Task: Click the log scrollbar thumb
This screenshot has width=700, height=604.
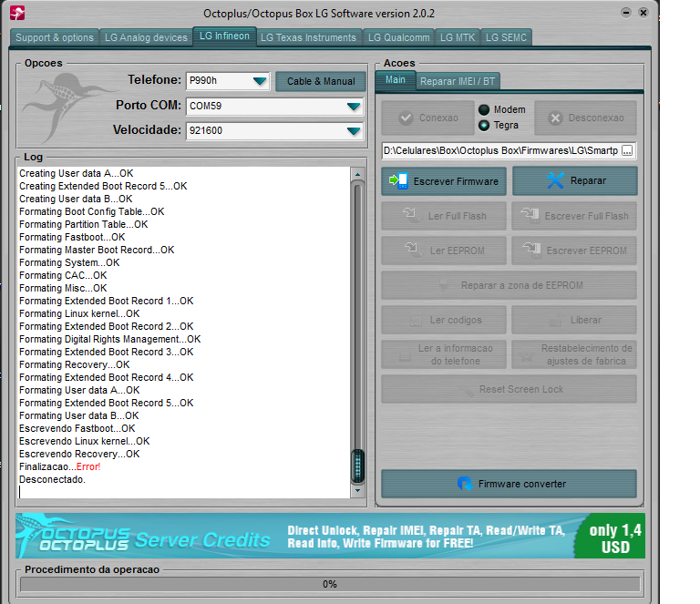Action: coord(357,466)
